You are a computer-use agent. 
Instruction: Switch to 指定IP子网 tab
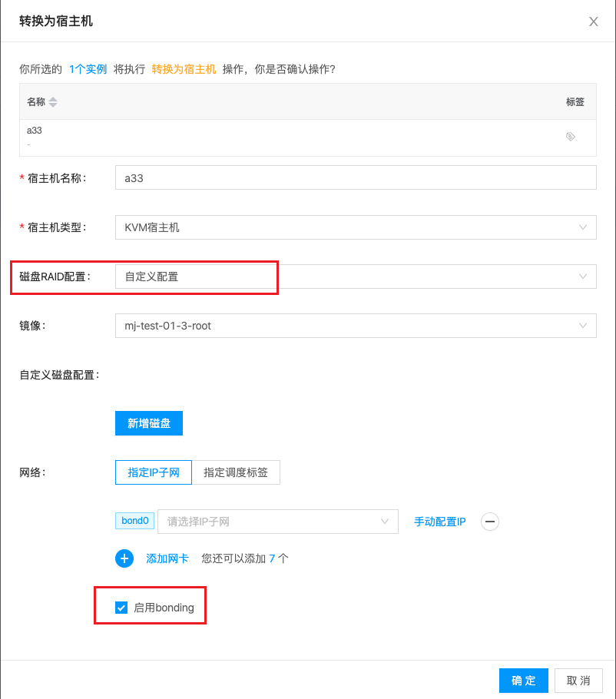(154, 472)
